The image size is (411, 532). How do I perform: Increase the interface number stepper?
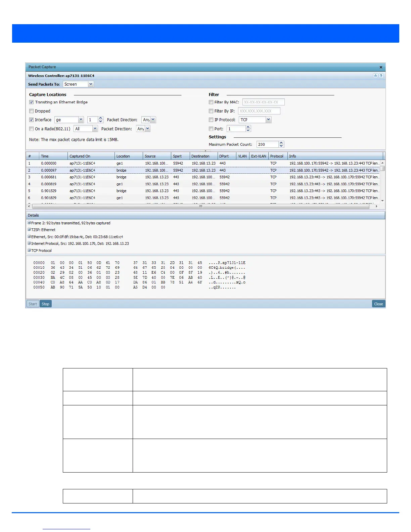pyautogui.click(x=101, y=118)
